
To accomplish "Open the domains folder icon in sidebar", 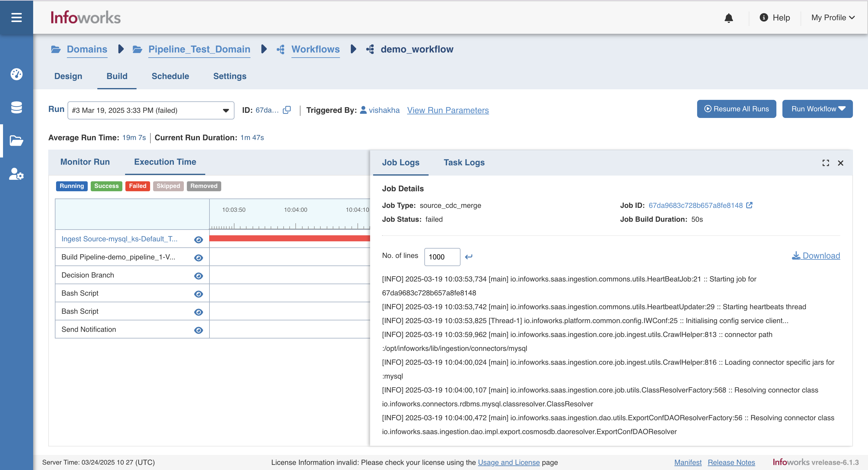I will [x=16, y=141].
